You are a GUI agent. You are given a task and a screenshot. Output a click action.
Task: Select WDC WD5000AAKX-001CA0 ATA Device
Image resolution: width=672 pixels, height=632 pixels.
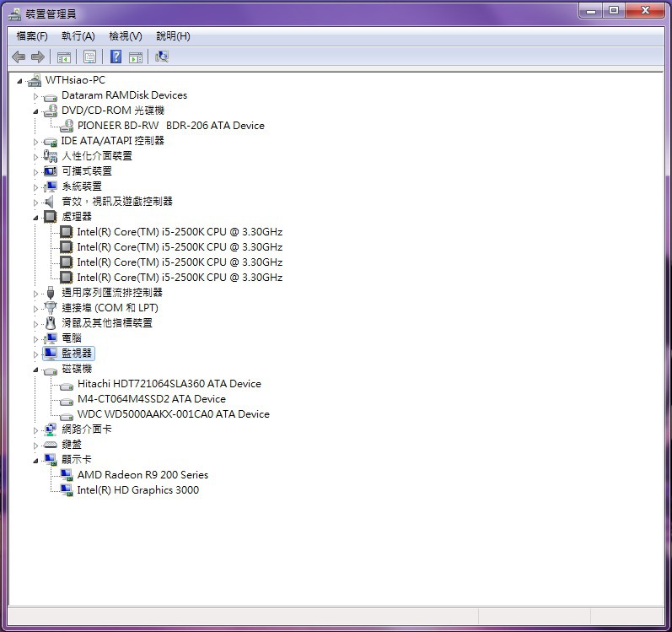(x=174, y=414)
